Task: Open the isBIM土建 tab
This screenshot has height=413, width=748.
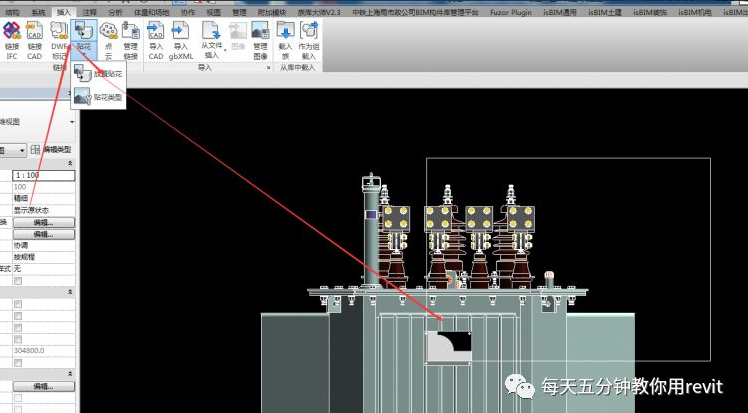Action: click(605, 12)
